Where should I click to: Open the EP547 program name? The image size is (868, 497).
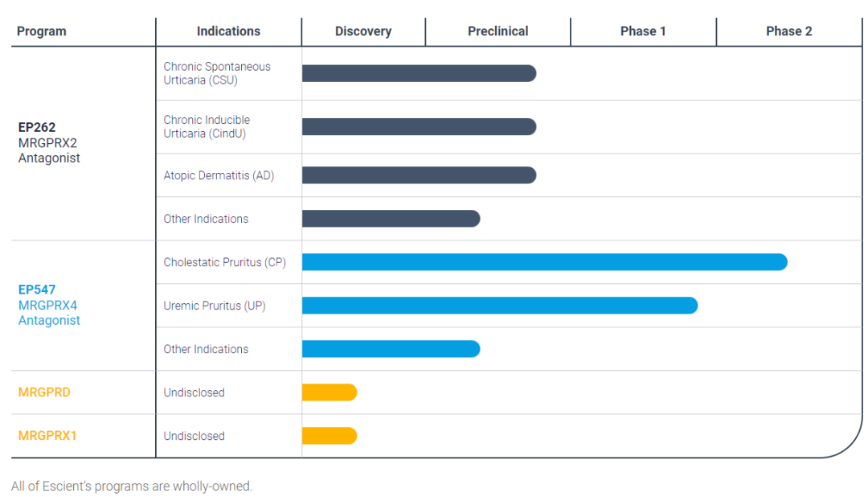(x=37, y=290)
